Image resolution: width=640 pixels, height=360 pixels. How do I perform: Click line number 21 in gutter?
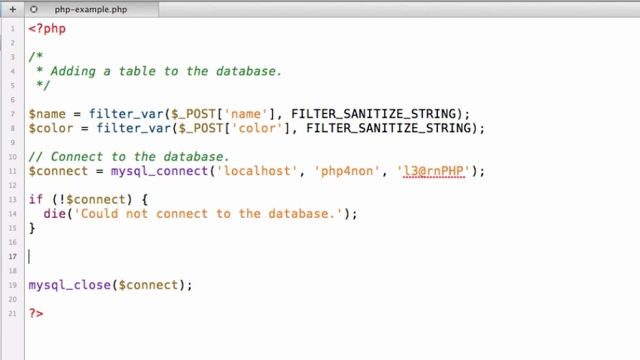tap(13, 313)
